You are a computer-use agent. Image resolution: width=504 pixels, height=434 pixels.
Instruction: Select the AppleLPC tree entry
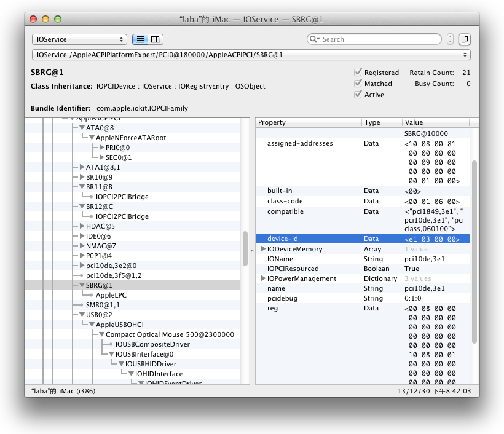[x=111, y=295]
